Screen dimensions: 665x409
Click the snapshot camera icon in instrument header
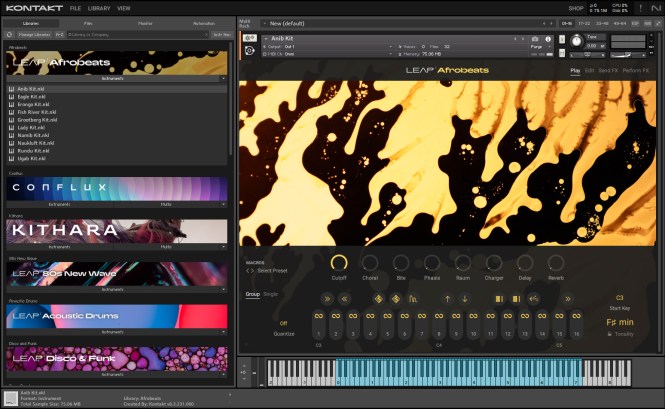coord(534,39)
